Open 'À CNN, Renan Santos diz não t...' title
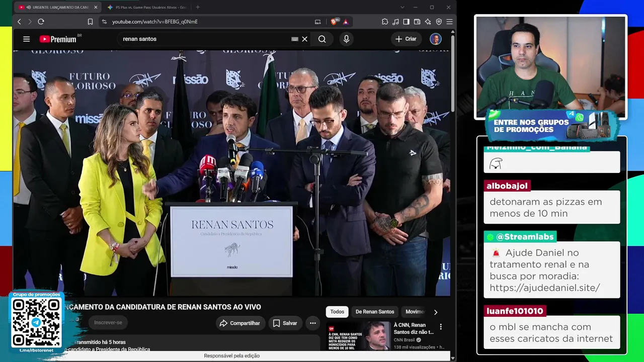Screen dimensions: 644x362 pos(414,328)
